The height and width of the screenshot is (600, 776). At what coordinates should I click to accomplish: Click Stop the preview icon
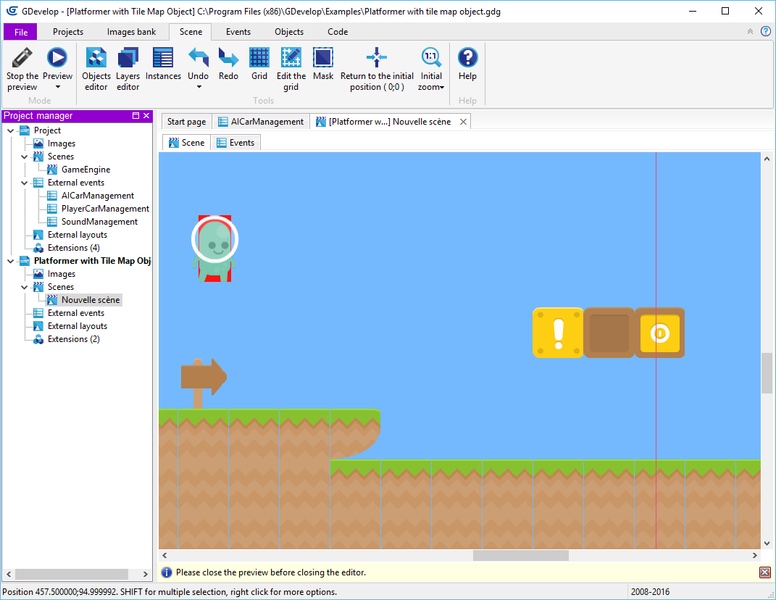pyautogui.click(x=22, y=58)
